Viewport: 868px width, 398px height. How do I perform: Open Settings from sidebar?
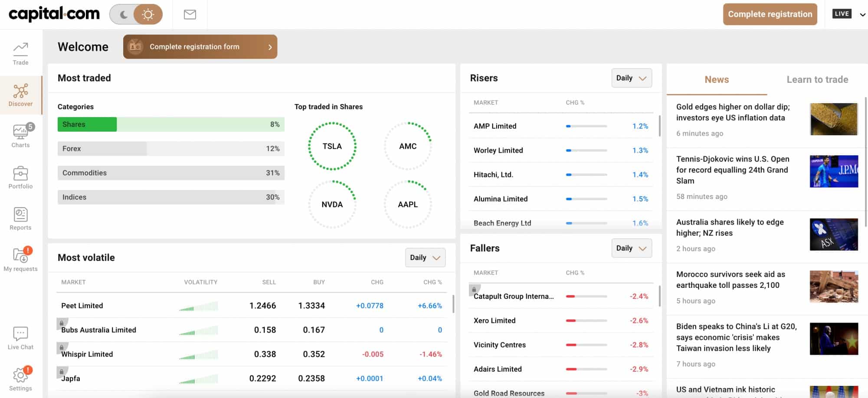20,379
